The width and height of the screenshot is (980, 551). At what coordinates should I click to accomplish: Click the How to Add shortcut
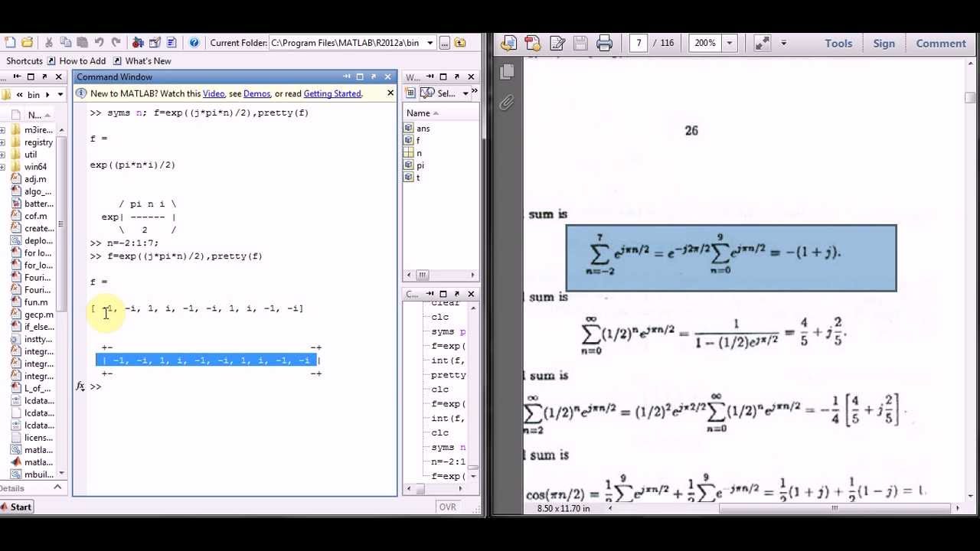tap(76, 61)
